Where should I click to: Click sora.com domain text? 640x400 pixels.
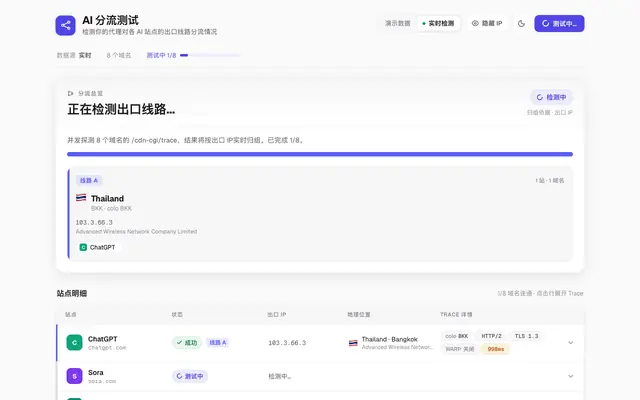point(102,381)
